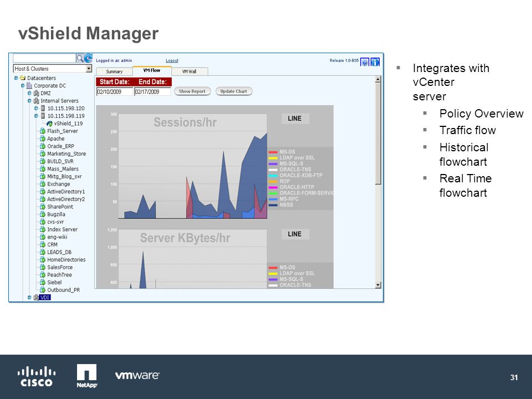The image size is (532, 399).
Task: Click the Flash_Server VM icon
Action: click(43, 131)
